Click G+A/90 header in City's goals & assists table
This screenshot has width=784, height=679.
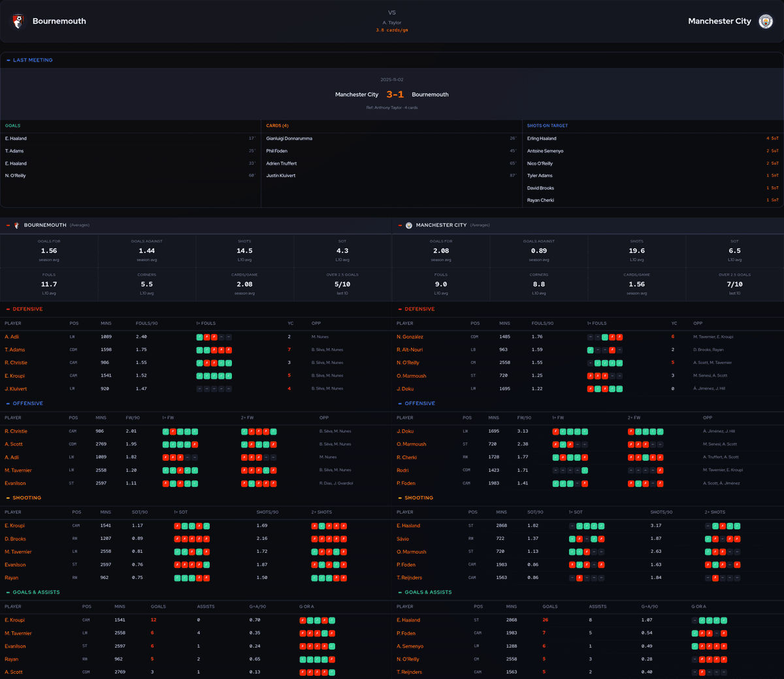(649, 606)
